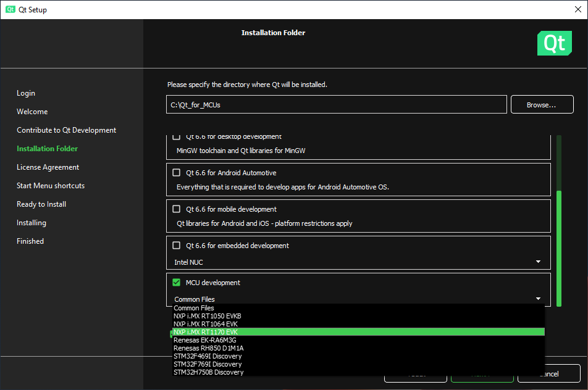Click the installation directory path field
The image size is (588, 390).
tap(336, 105)
